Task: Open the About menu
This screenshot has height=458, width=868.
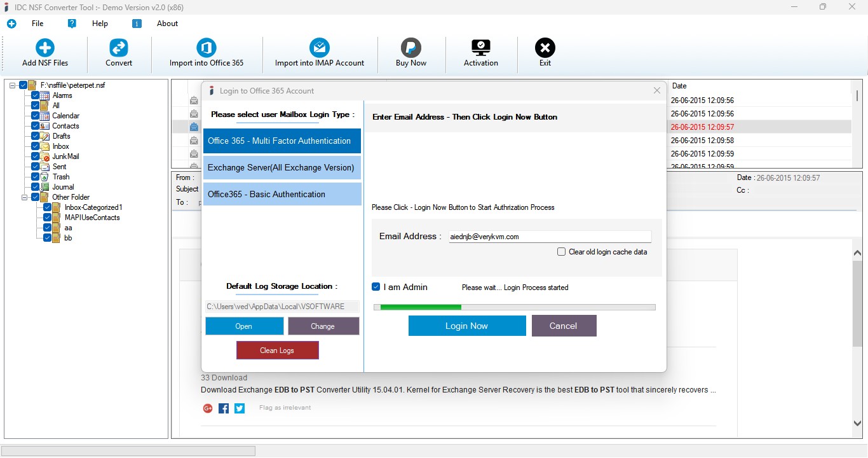Action: tap(168, 24)
